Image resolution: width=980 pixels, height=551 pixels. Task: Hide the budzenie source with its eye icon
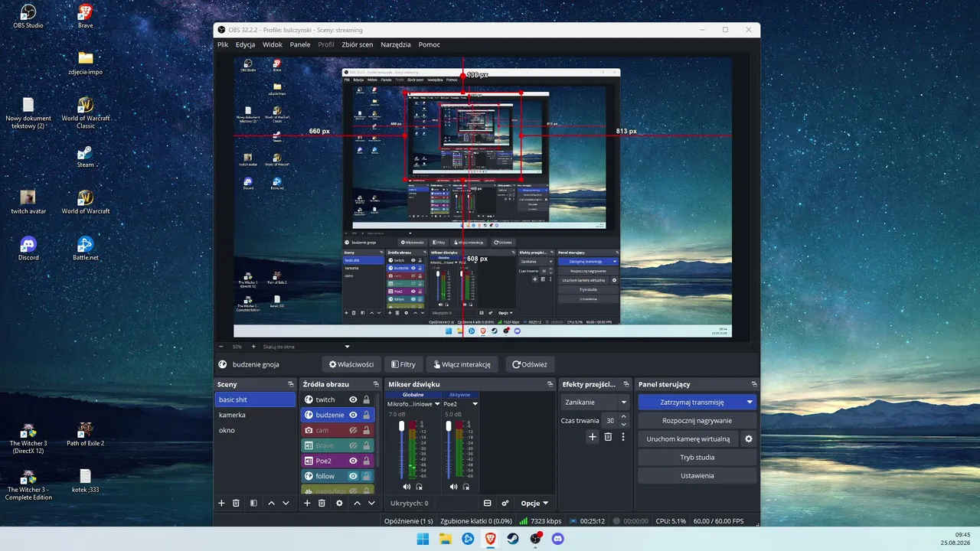(353, 415)
